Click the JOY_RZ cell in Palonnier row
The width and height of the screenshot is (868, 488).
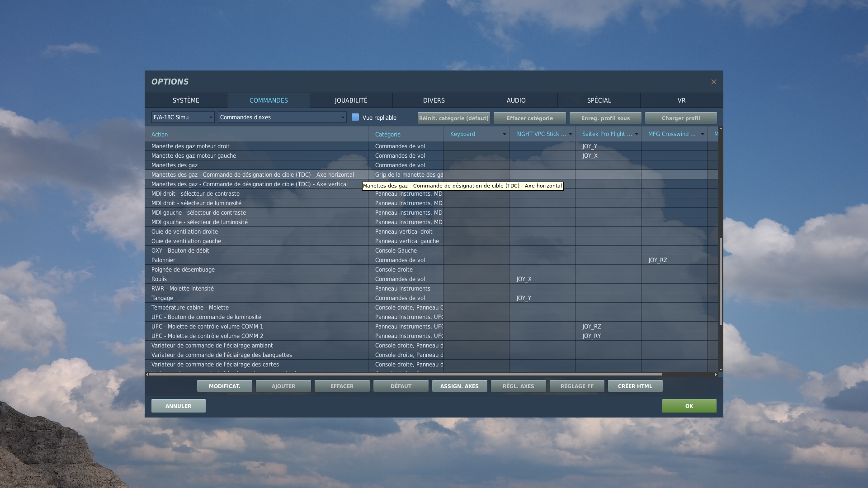(674, 260)
